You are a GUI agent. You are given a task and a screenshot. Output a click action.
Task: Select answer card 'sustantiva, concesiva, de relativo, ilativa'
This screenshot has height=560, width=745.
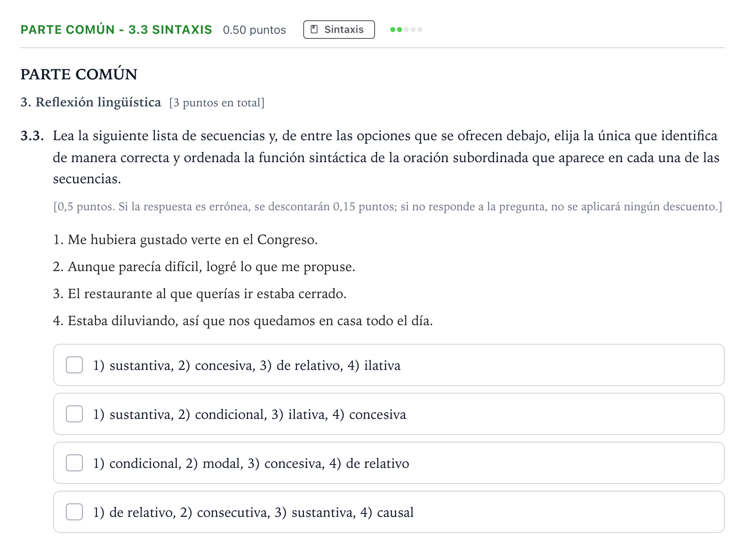pyautogui.click(x=389, y=365)
